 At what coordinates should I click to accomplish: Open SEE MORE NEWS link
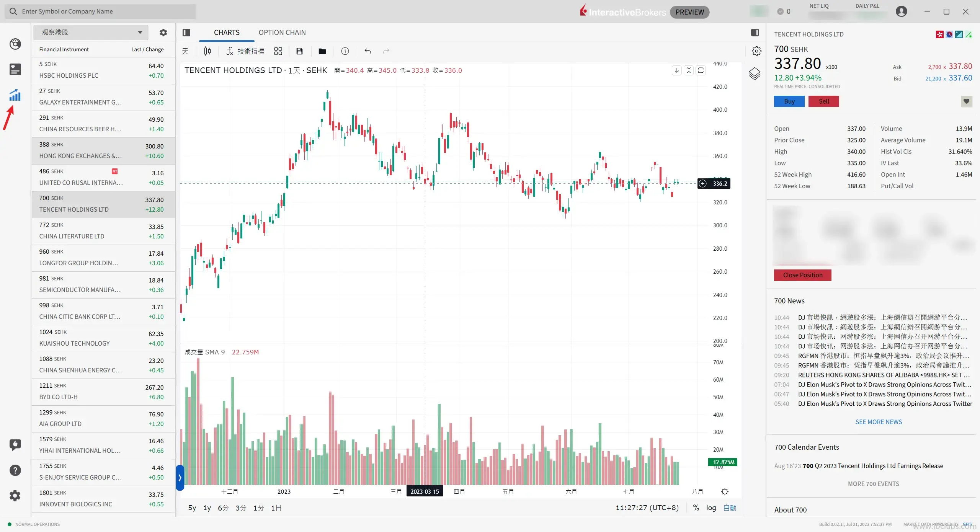point(879,422)
